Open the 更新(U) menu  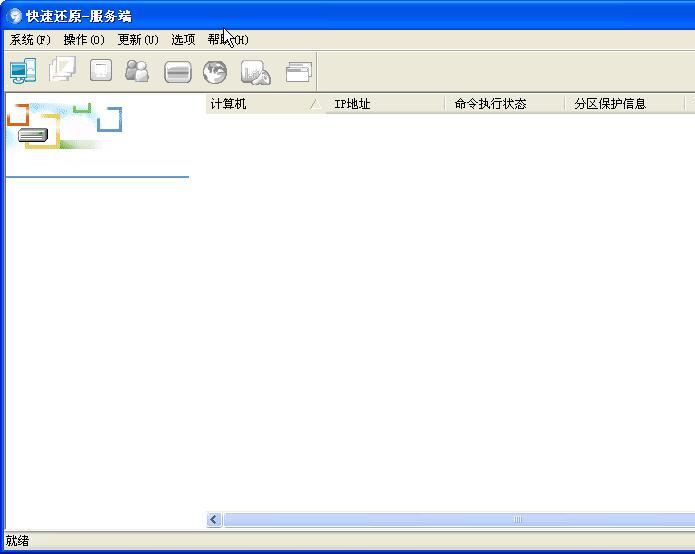pos(138,40)
